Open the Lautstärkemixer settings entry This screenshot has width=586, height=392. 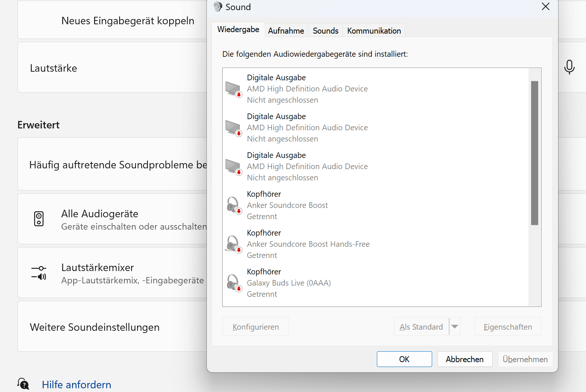112,273
